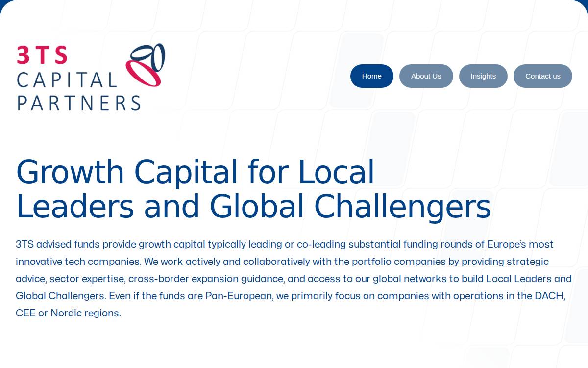Open the Home nav item
Screen dimensions: 588x368
[x=372, y=76]
